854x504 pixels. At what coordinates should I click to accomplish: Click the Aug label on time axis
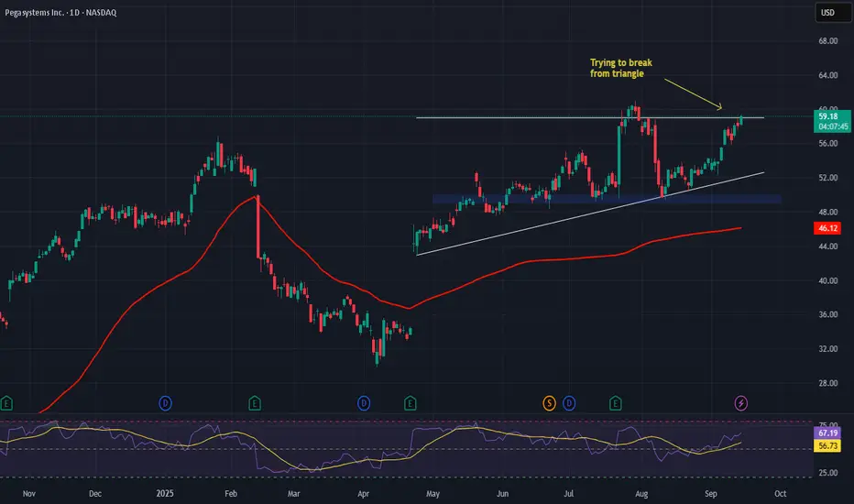(641, 494)
